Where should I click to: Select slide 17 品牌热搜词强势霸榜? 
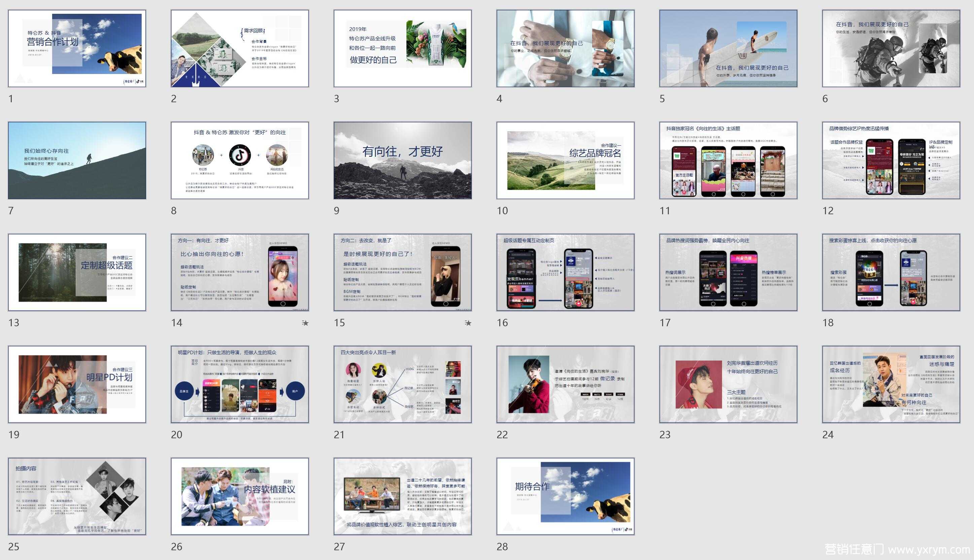tap(728, 272)
